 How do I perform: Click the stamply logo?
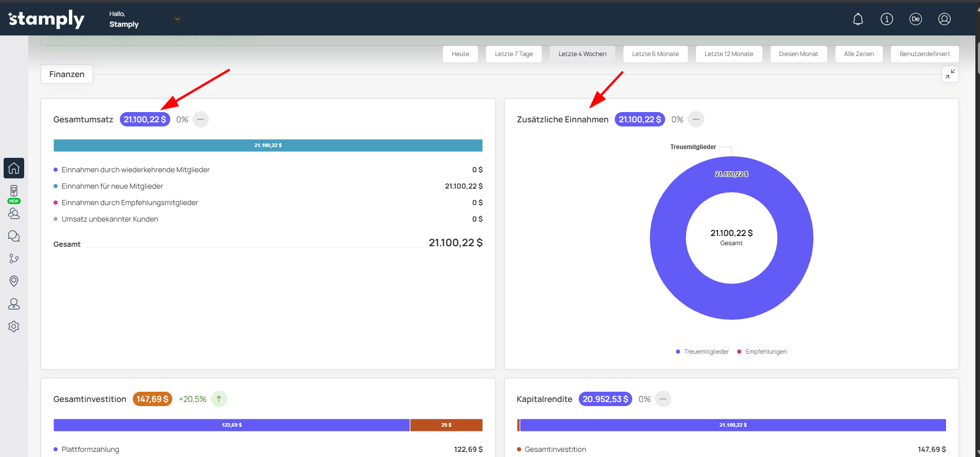[x=46, y=20]
